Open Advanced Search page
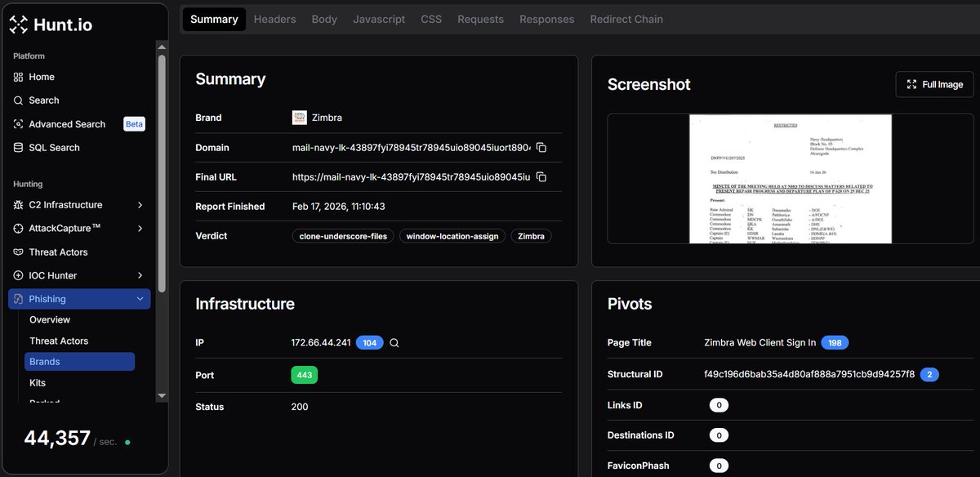980x477 pixels. pos(67,124)
